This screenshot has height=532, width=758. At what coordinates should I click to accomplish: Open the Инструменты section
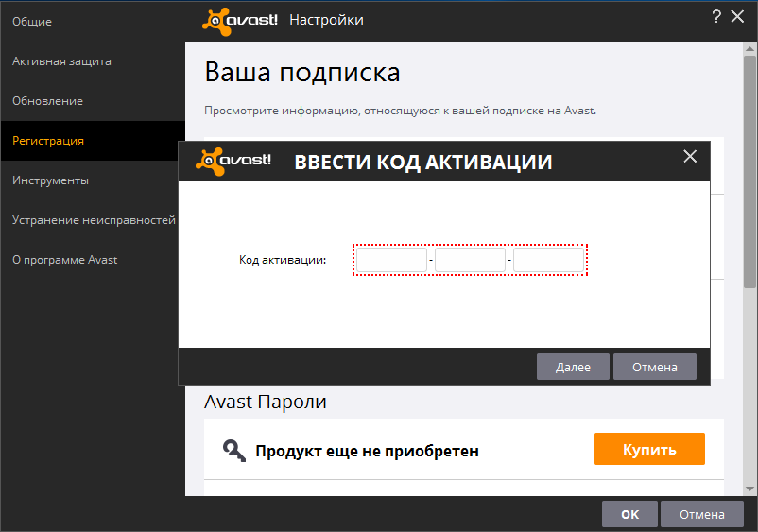(50, 180)
